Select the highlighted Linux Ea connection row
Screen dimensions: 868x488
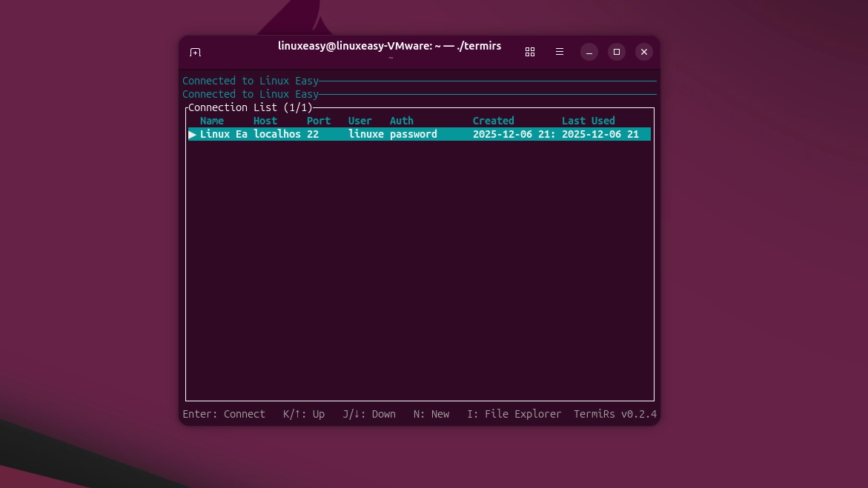(371, 134)
